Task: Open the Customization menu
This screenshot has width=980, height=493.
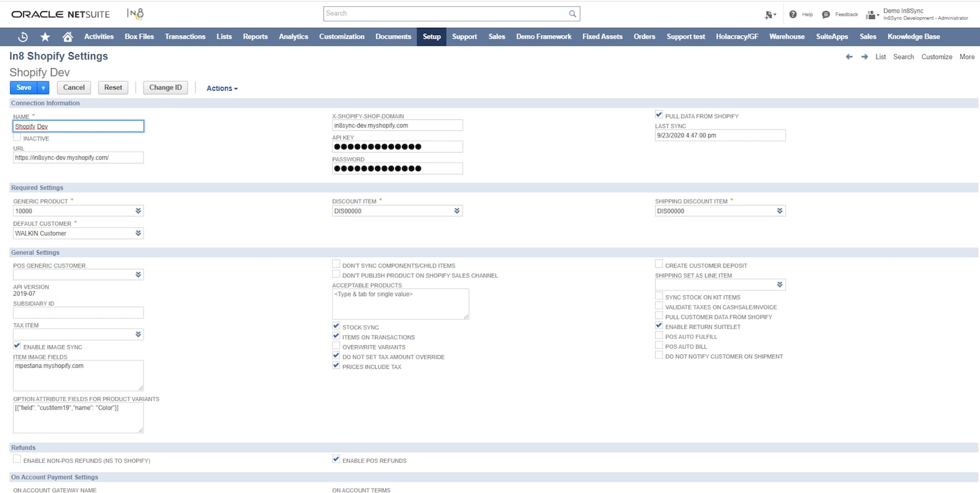Action: point(341,37)
